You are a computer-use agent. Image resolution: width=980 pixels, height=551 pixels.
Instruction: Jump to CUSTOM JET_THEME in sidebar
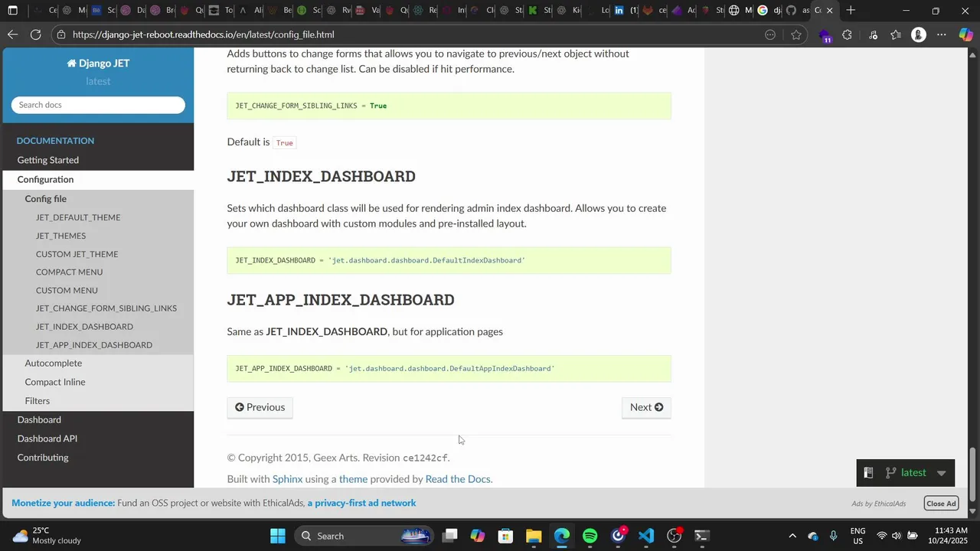coord(77,254)
